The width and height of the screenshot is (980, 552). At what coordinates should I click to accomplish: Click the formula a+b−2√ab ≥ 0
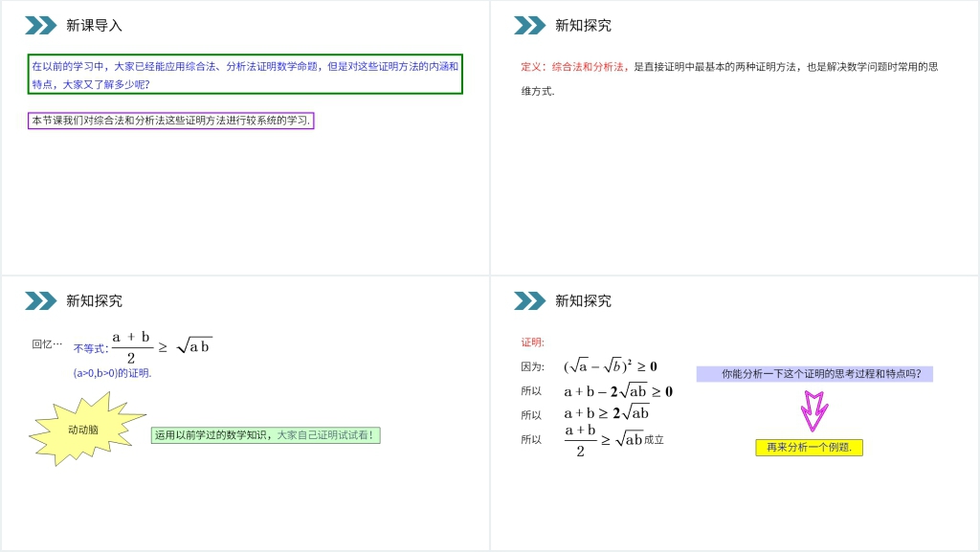[618, 391]
